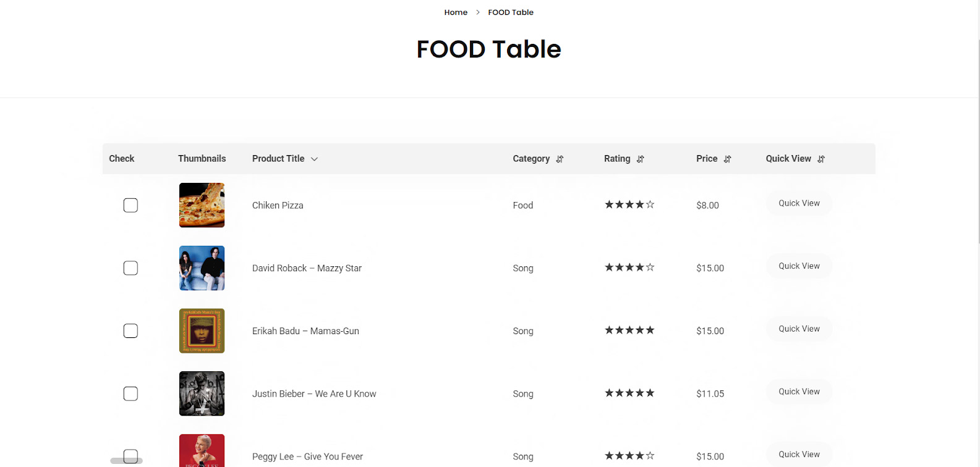980x467 pixels.
Task: Click the Chiken Pizza star rating
Action: (629, 204)
